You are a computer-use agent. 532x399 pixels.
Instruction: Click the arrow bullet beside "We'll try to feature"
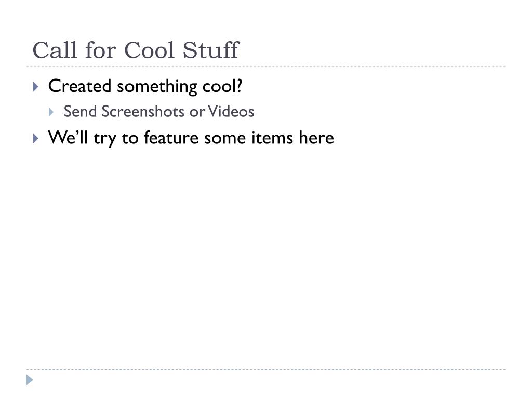point(36,138)
